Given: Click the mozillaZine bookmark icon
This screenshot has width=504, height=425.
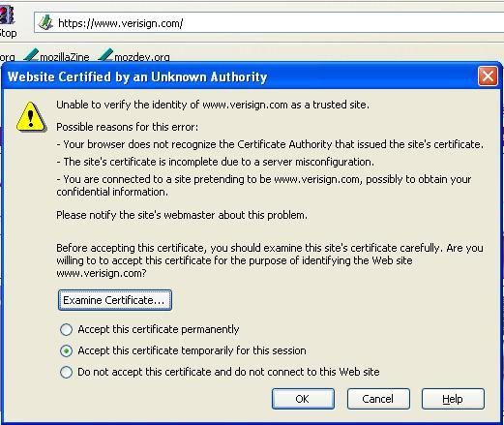Looking at the screenshot, I should point(31,55).
